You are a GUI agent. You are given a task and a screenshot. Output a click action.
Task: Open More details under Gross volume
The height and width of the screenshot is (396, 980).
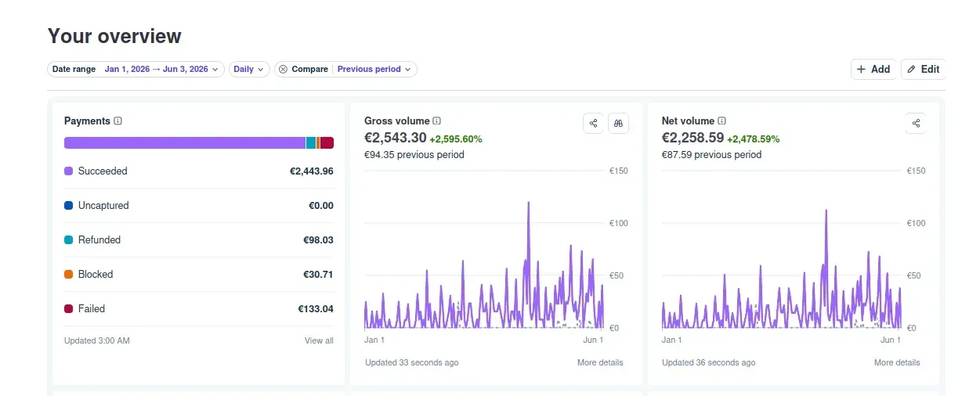pos(600,362)
